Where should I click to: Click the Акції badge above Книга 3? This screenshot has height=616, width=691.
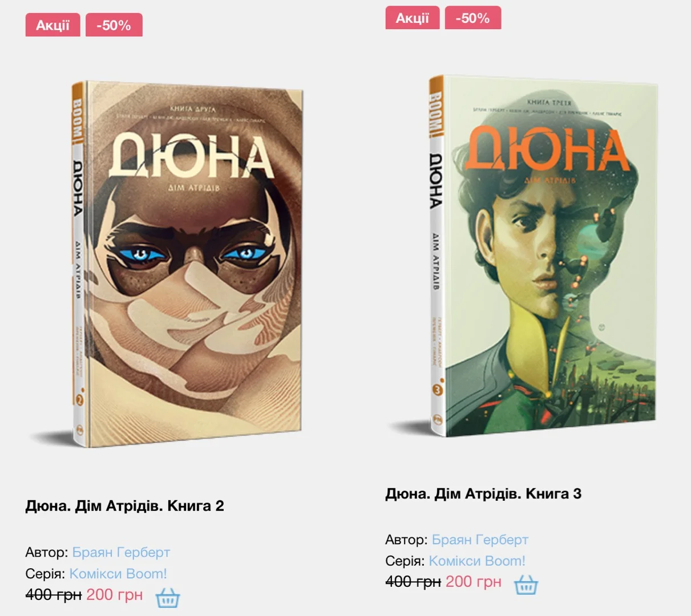point(413,18)
